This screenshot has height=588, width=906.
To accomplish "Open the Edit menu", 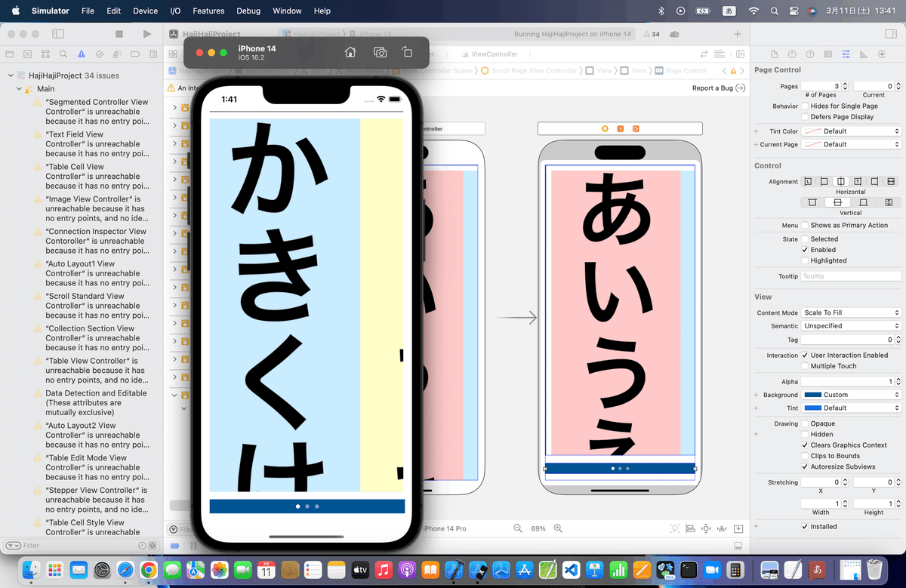I will pyautogui.click(x=113, y=11).
